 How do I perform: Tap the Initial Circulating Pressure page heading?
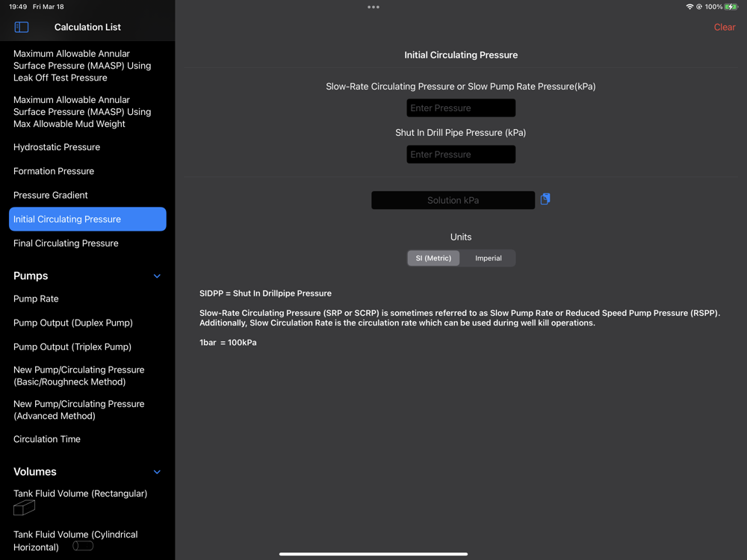tap(461, 55)
